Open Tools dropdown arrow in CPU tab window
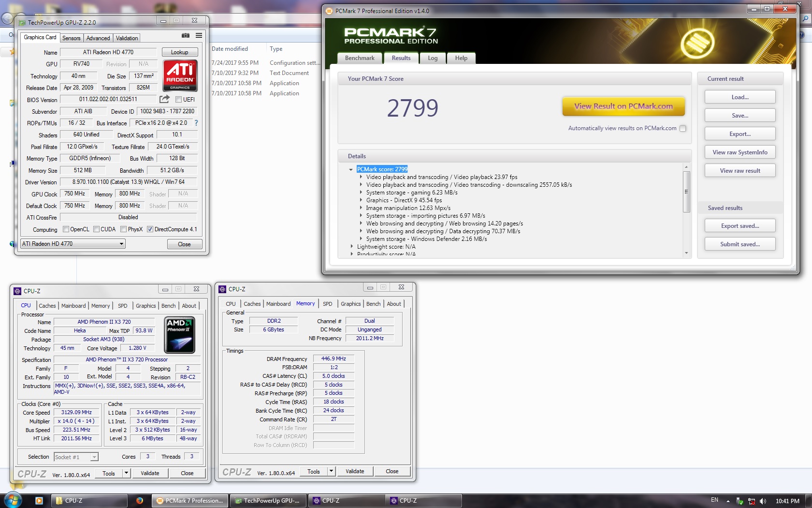Viewport: 812px width, 508px height. tap(126, 473)
